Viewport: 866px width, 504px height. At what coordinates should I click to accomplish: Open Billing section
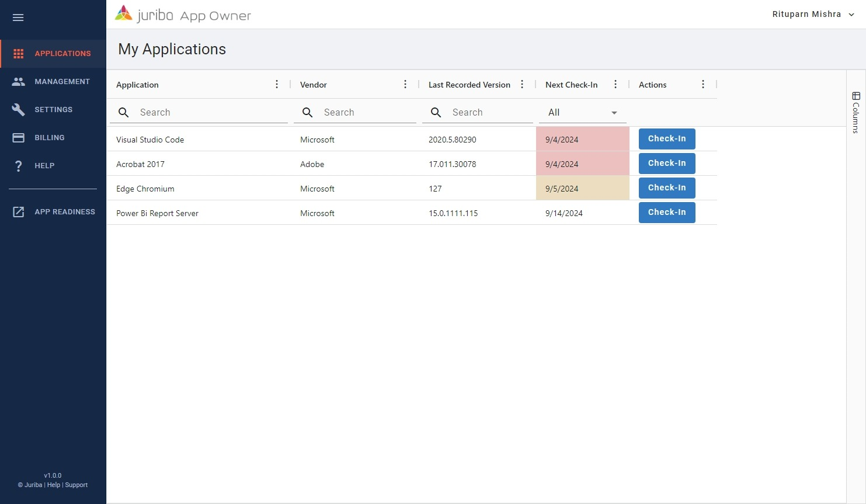[x=53, y=138]
